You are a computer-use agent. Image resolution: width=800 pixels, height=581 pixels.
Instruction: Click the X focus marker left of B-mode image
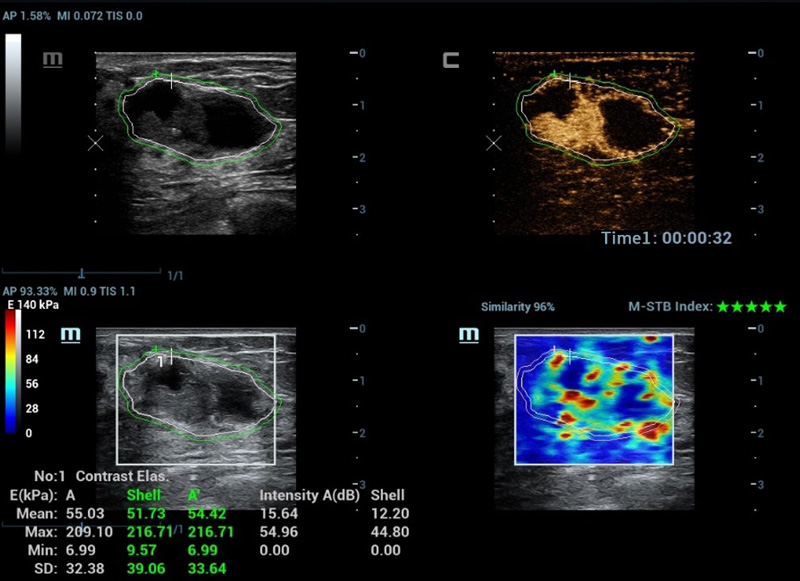(95, 143)
